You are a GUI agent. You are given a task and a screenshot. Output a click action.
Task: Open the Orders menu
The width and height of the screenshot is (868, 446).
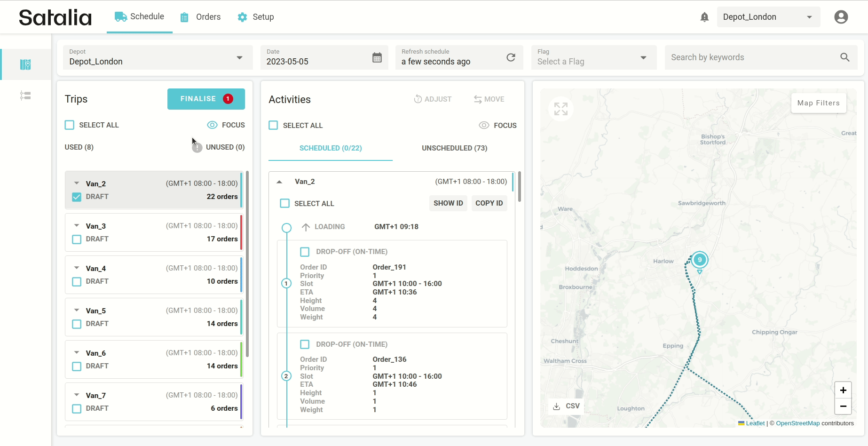point(201,17)
